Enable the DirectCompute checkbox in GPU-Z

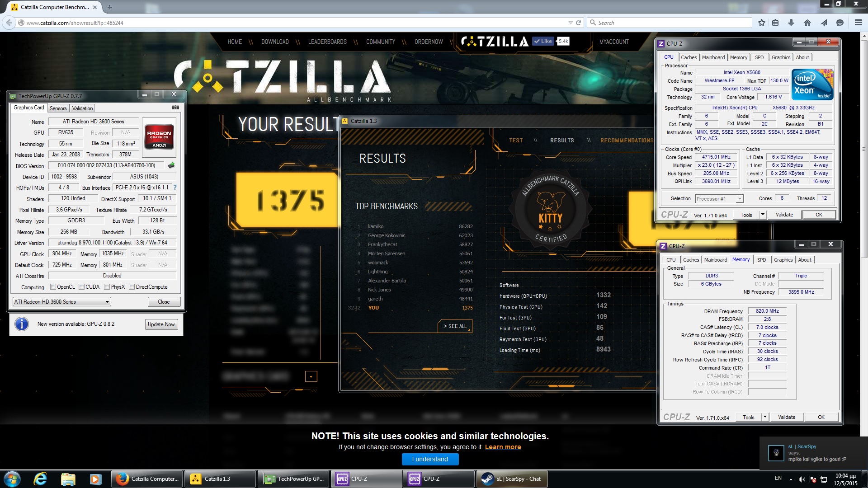point(132,287)
